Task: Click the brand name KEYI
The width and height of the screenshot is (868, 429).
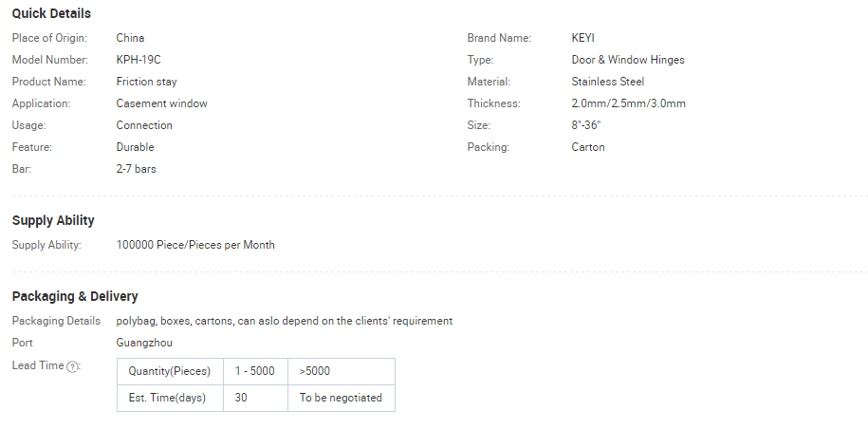Action: click(x=585, y=38)
